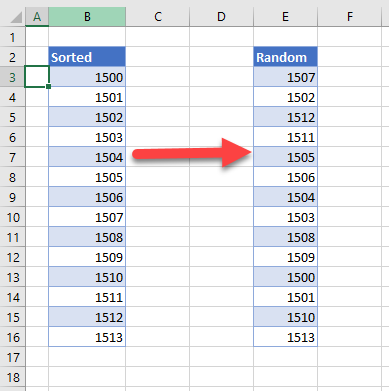389x391 pixels.
Task: Select Random cell with value 1500
Action: pos(285,277)
